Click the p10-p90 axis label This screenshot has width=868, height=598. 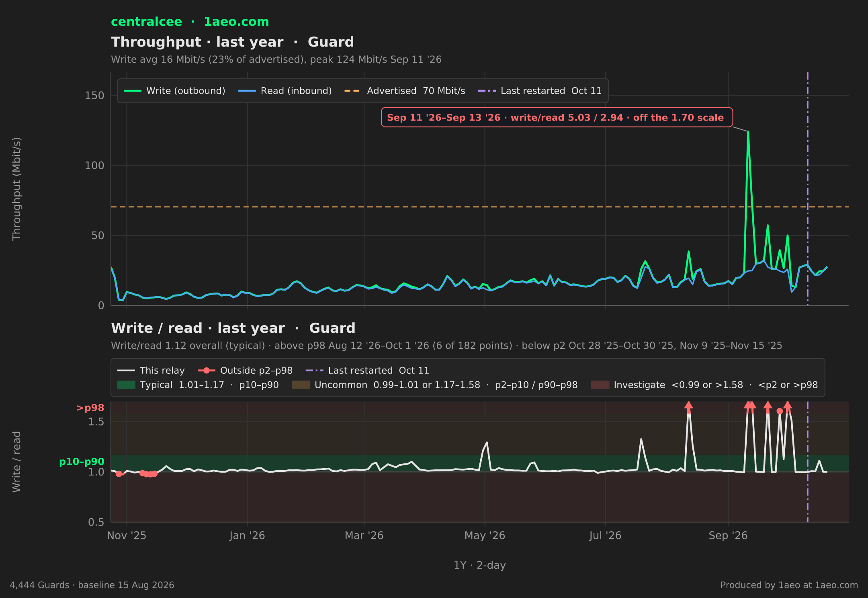pyautogui.click(x=82, y=462)
